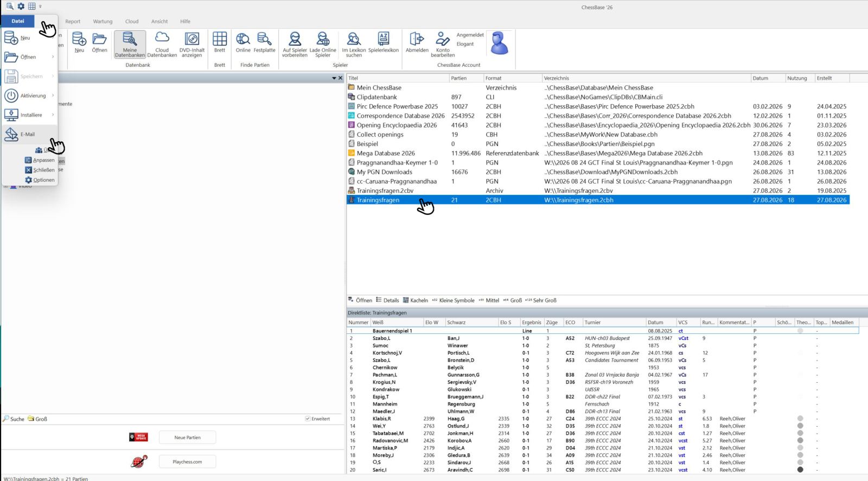Viewport: 868px width, 481px height.
Task: Click the Playchess globe logo icon
Action: [139, 461]
